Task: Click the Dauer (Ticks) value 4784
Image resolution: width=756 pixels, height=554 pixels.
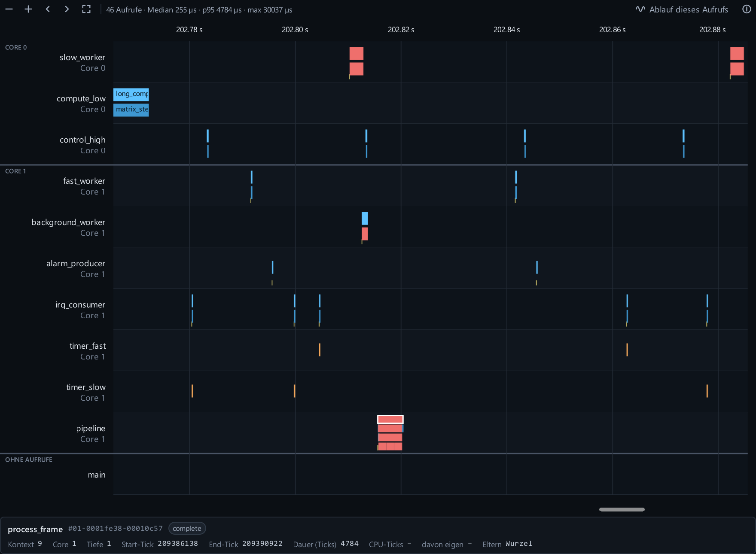Action: [350, 544]
